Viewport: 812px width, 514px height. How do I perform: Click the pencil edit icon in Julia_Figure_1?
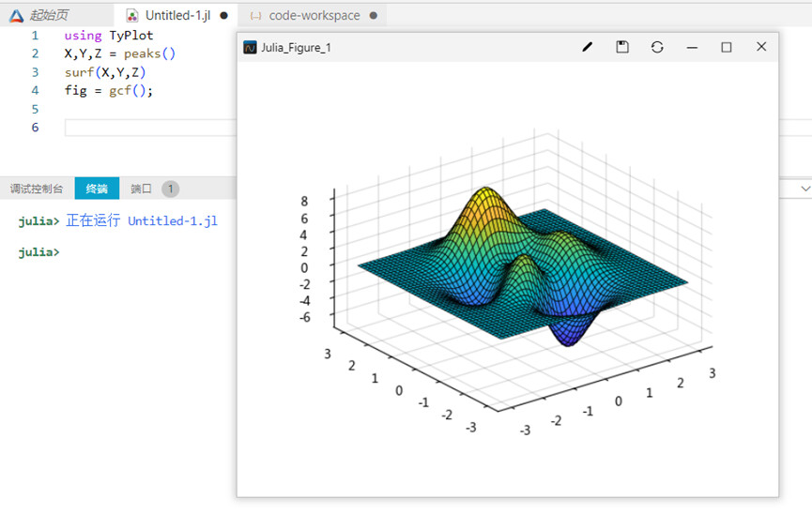tap(588, 47)
